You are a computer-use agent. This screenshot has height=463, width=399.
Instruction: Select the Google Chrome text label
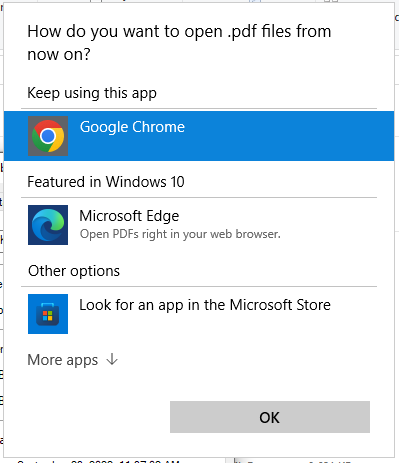pyautogui.click(x=132, y=127)
